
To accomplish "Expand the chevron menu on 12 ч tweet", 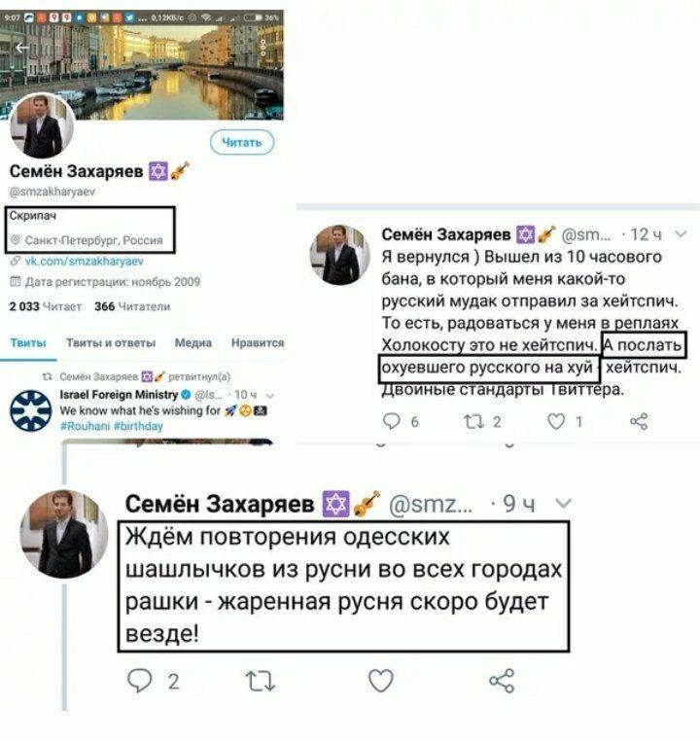I will 681,233.
